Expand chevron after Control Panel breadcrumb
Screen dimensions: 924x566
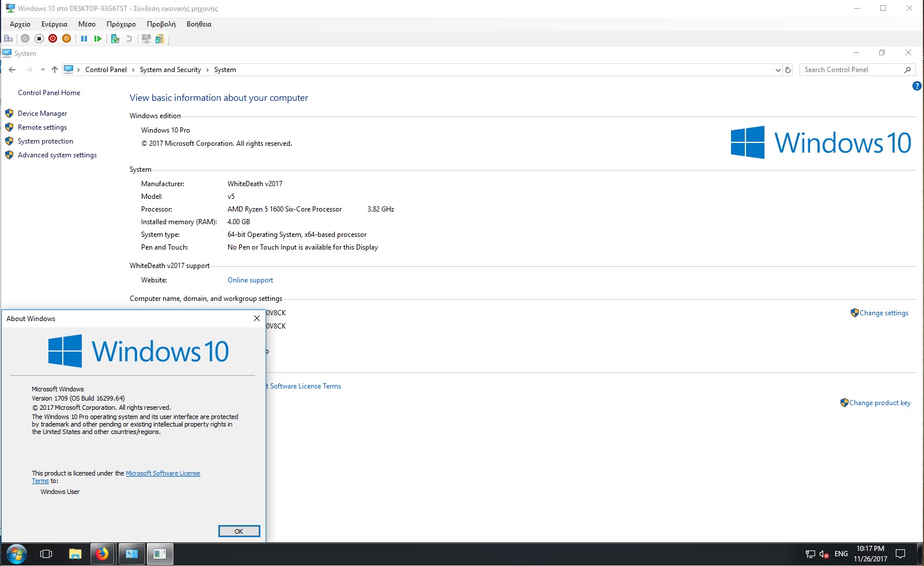[x=133, y=70]
